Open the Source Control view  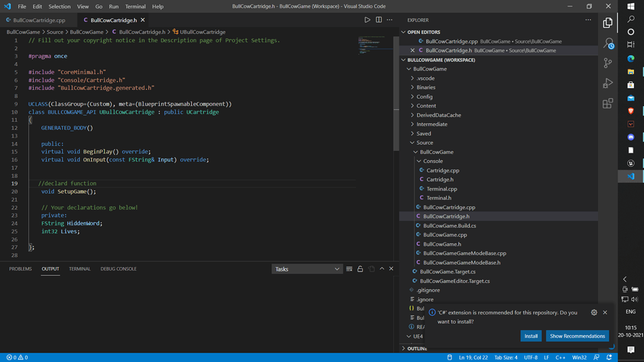(x=608, y=63)
